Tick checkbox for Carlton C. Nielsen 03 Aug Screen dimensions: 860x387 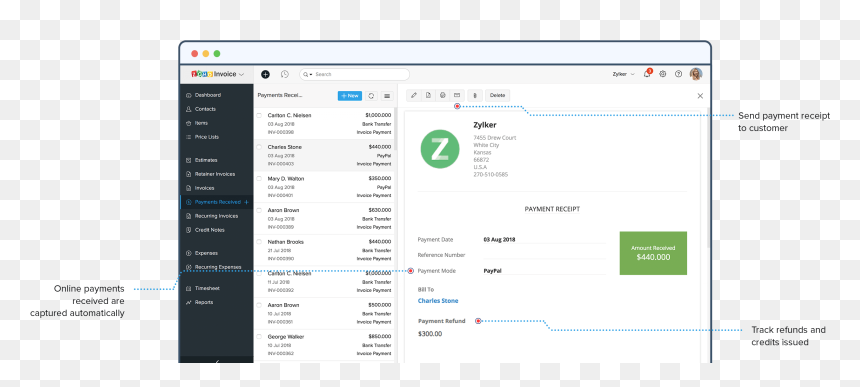tap(259, 115)
